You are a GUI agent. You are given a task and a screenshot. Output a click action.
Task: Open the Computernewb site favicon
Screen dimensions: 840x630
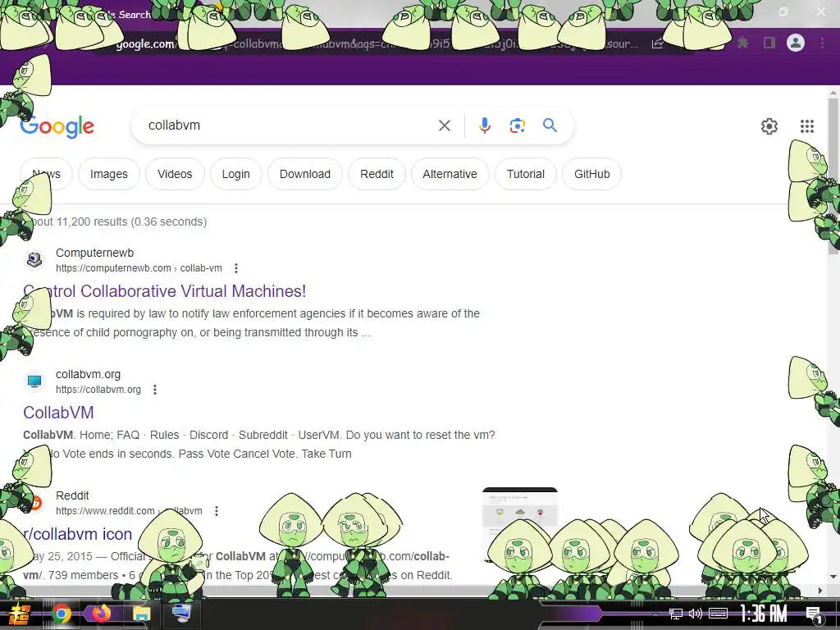click(34, 260)
